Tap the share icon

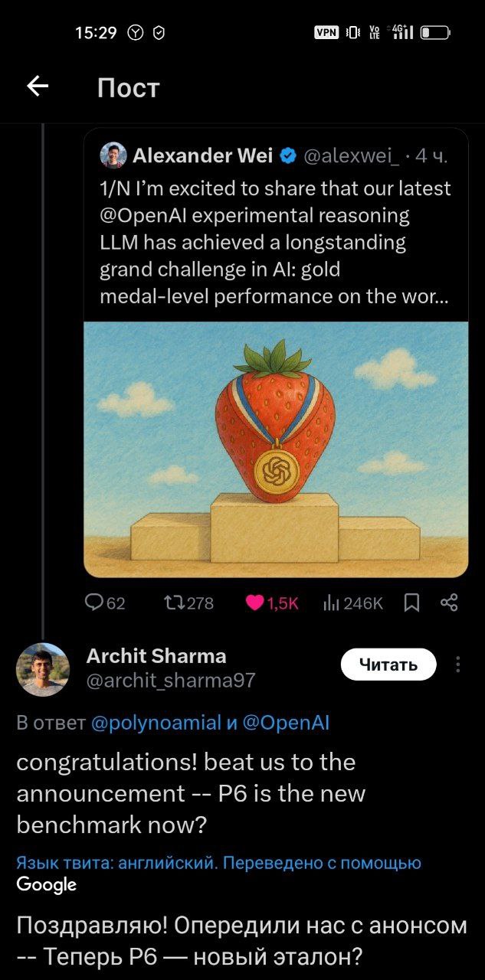tap(450, 603)
